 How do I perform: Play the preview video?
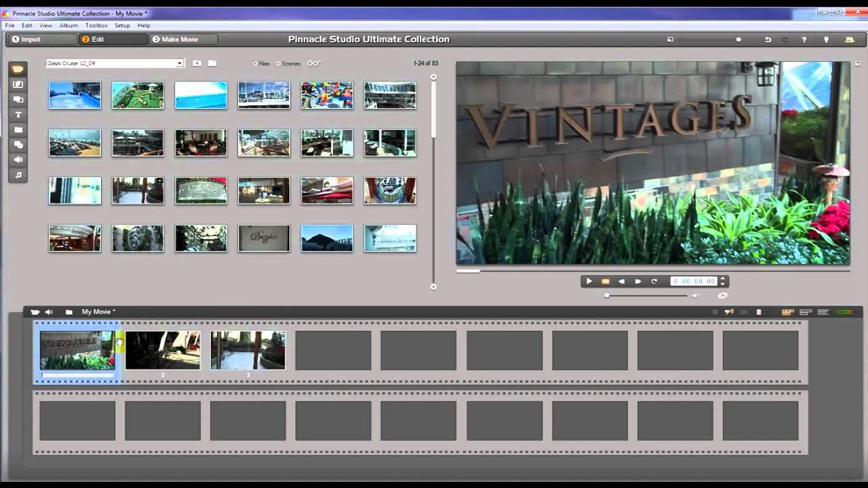tap(589, 281)
